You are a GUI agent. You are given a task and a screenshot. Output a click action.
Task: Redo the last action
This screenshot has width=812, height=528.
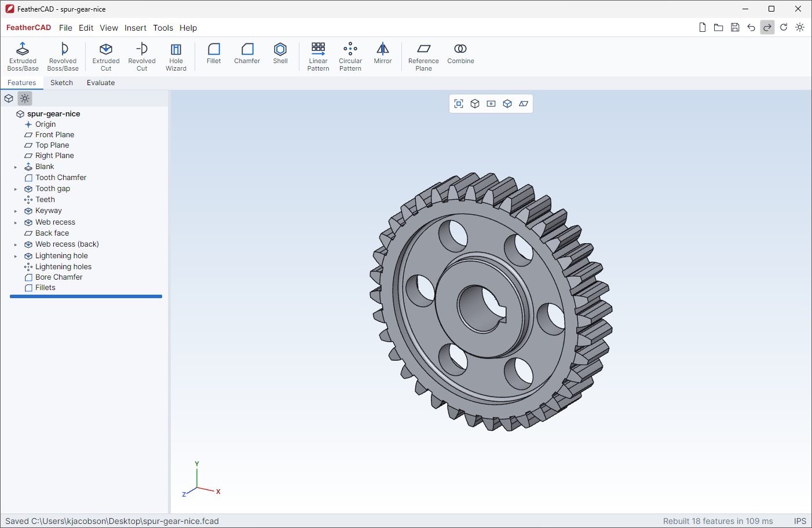coord(767,27)
